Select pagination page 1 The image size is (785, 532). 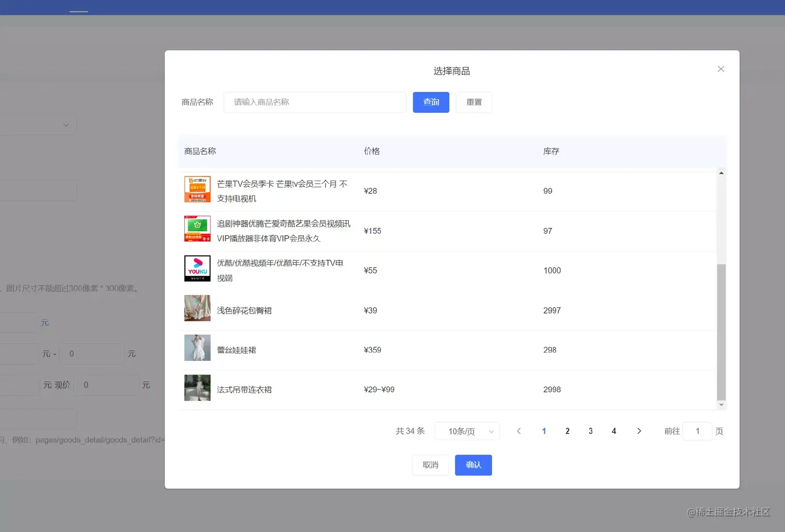544,431
